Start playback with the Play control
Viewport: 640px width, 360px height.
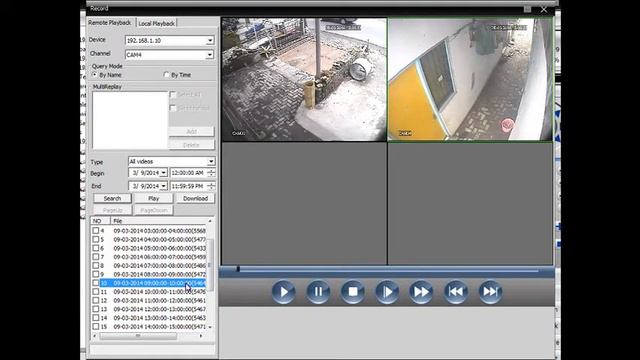(283, 291)
